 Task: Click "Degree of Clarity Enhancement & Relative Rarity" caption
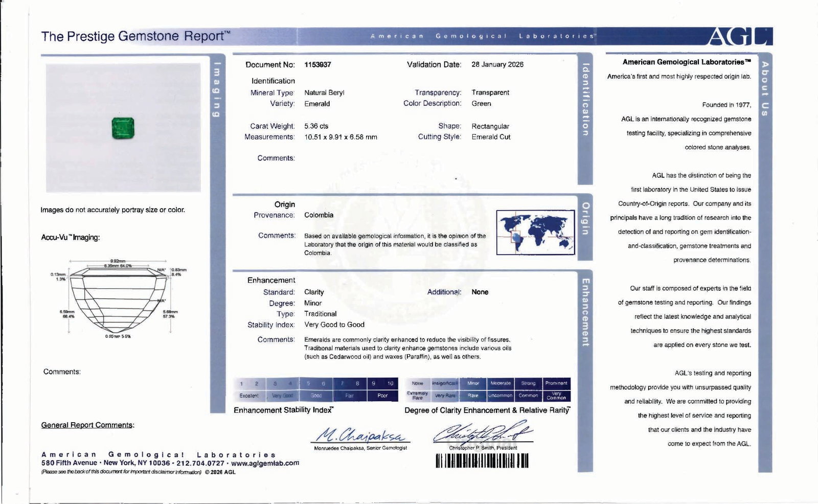[488, 410]
